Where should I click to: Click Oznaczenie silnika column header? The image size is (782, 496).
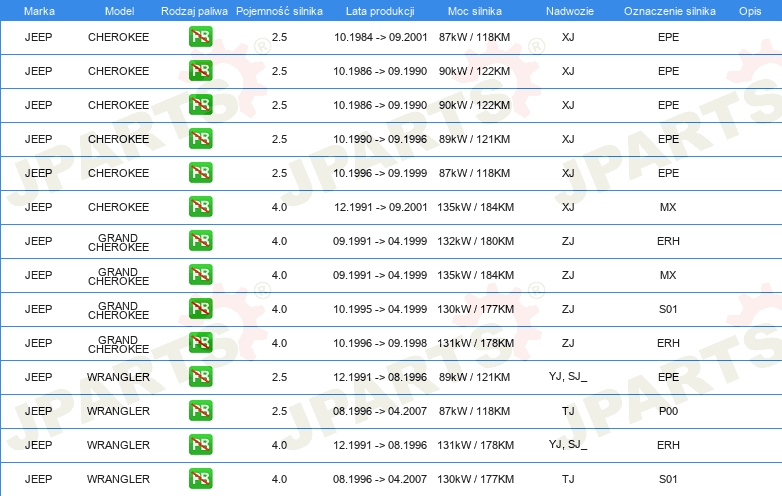[670, 11]
